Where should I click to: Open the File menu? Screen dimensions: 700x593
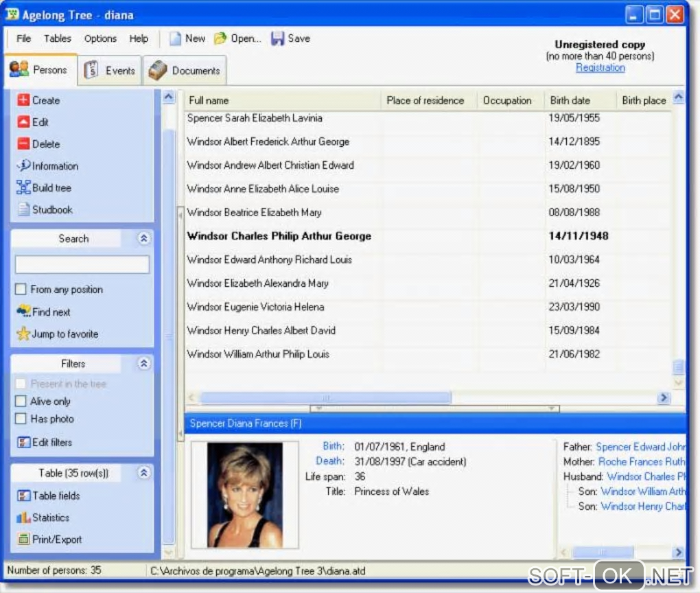coord(23,38)
